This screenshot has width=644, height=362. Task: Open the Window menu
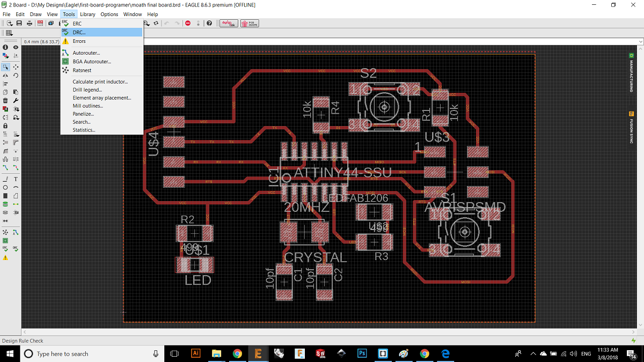(133, 14)
